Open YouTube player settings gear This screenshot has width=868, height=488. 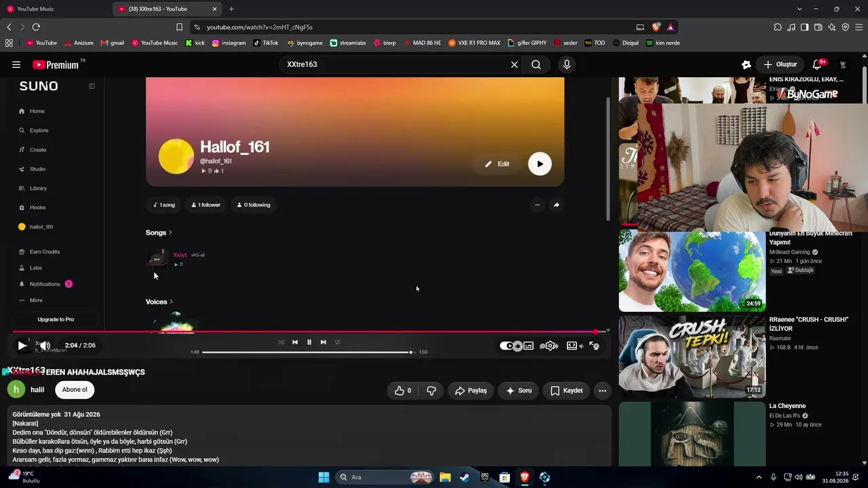point(550,346)
